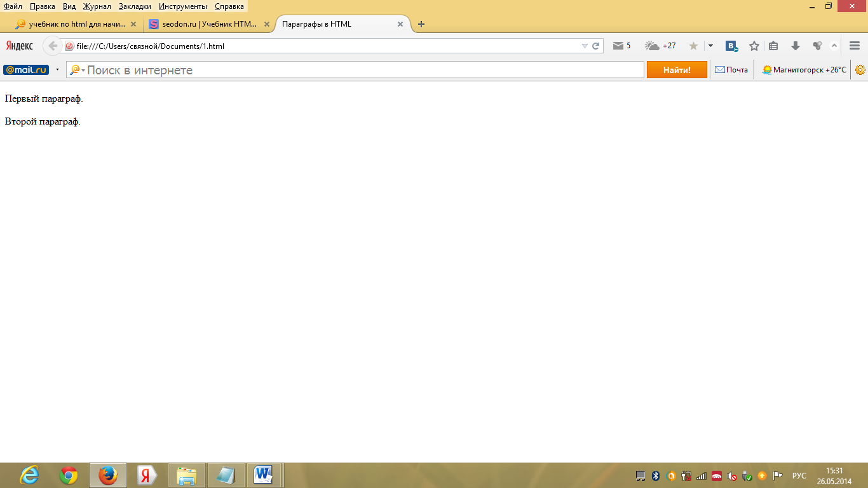This screenshot has width=868, height=488.
Task: Expand the Mail.ru logo dropdown arrow
Action: coord(57,70)
